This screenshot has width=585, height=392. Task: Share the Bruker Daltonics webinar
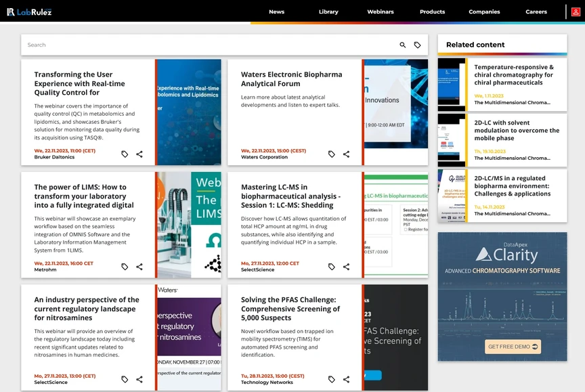(139, 154)
